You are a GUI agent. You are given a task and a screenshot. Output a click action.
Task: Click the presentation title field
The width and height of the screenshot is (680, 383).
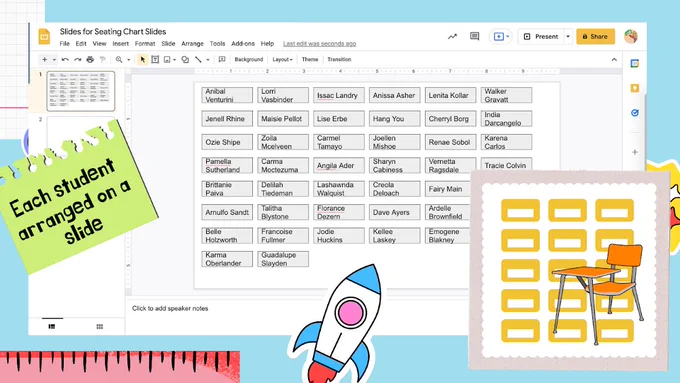coord(113,32)
